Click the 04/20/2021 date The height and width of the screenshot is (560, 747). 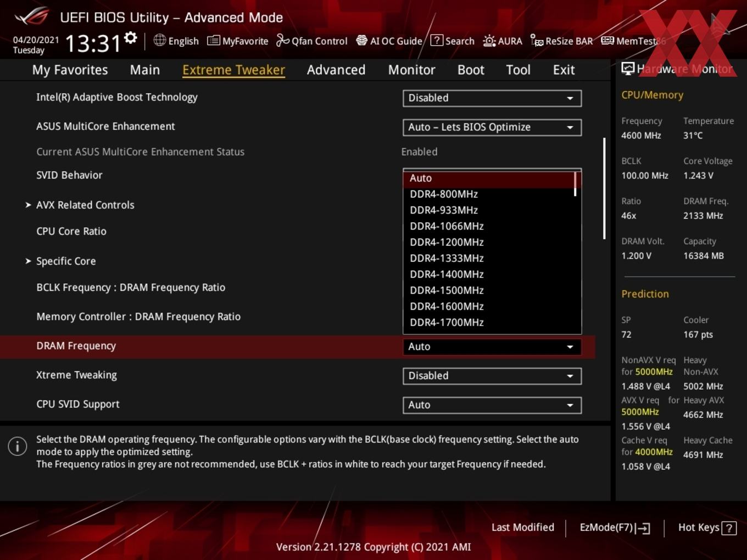[36, 40]
